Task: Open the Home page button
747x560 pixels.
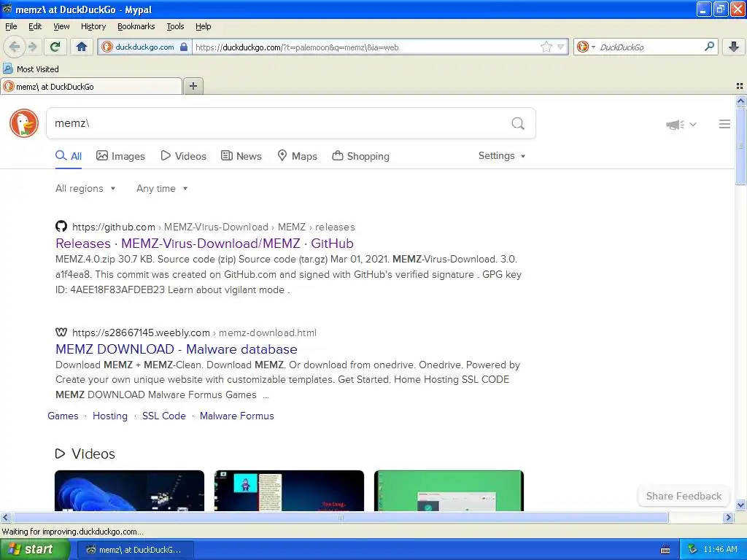Action: point(82,47)
